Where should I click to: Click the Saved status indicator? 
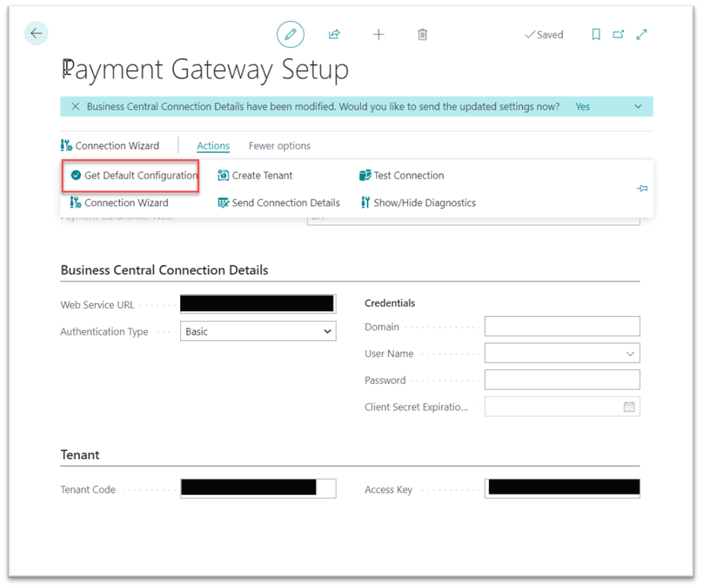pos(544,35)
